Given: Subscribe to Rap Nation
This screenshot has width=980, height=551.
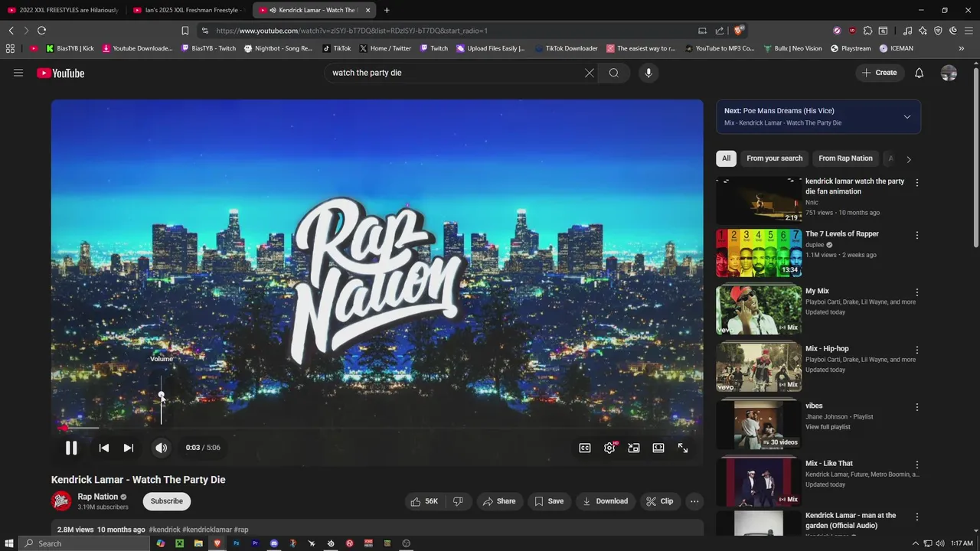Looking at the screenshot, I should tap(167, 501).
